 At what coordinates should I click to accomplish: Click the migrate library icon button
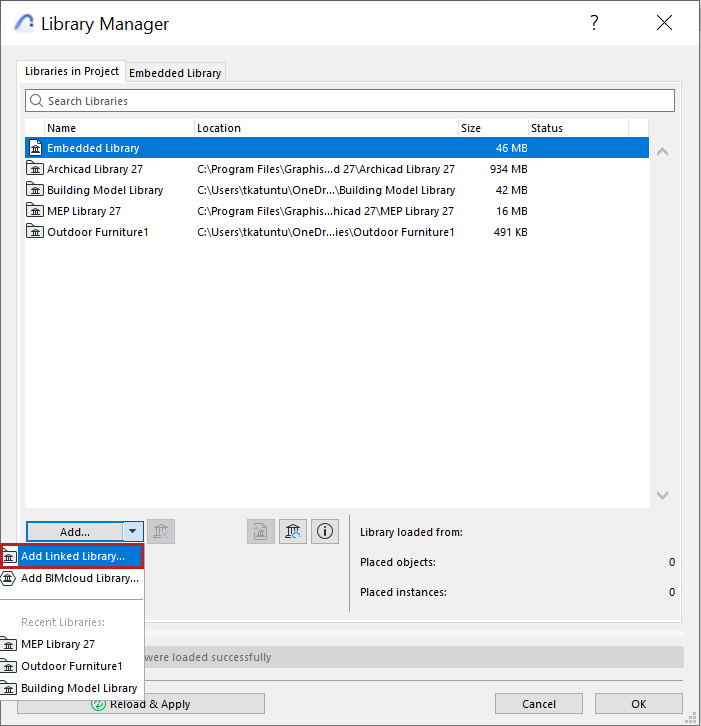coord(261,531)
